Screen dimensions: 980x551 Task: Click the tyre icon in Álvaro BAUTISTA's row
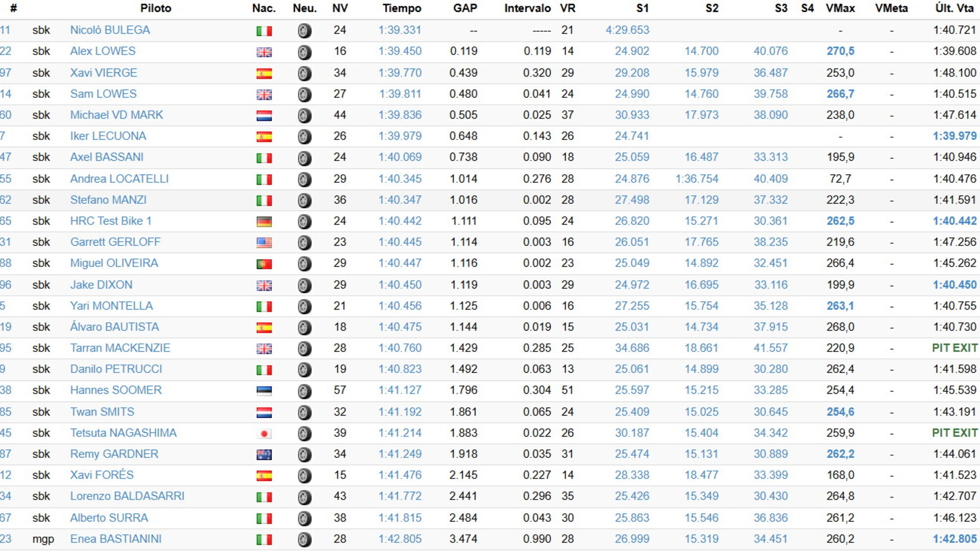pyautogui.click(x=304, y=327)
